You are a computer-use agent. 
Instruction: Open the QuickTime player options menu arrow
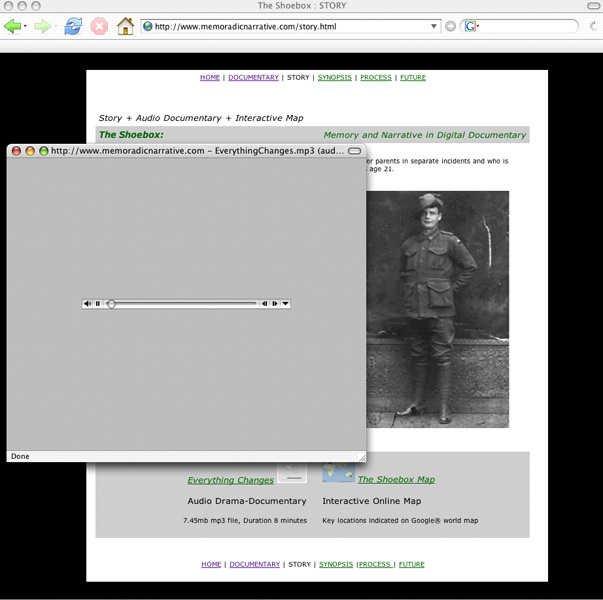[285, 303]
